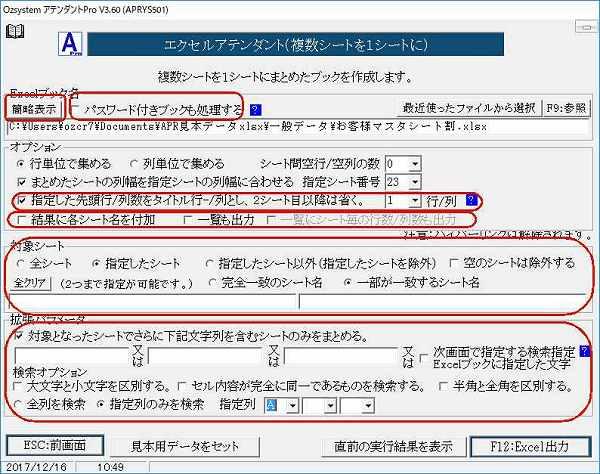Click the first search string field
The width and height of the screenshot is (600, 474).
[72, 355]
